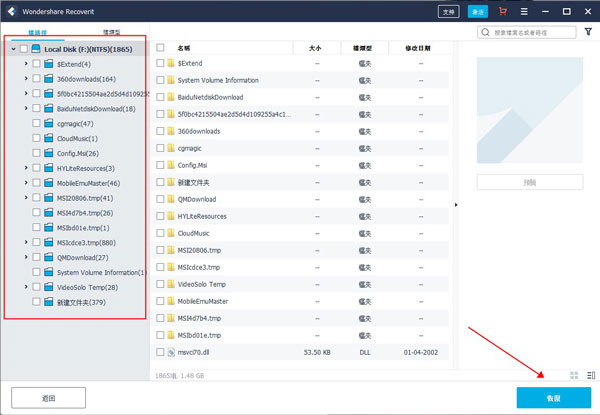Click the CloudMusic folder icon in file list
Image resolution: width=600 pixels, height=415 pixels.
click(171, 233)
